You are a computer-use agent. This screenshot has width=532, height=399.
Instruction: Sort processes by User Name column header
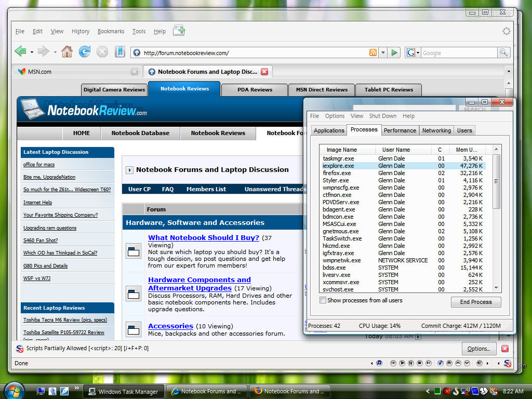click(x=403, y=150)
